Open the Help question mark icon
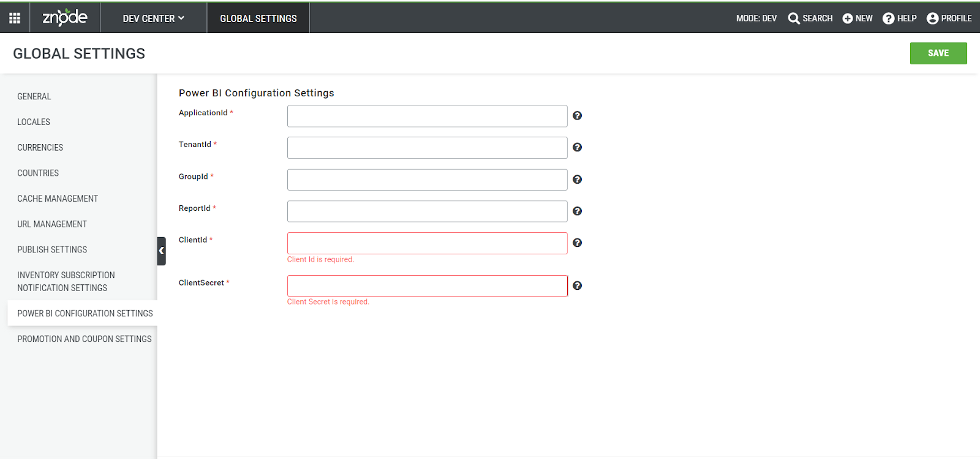980x459 pixels. point(888,18)
